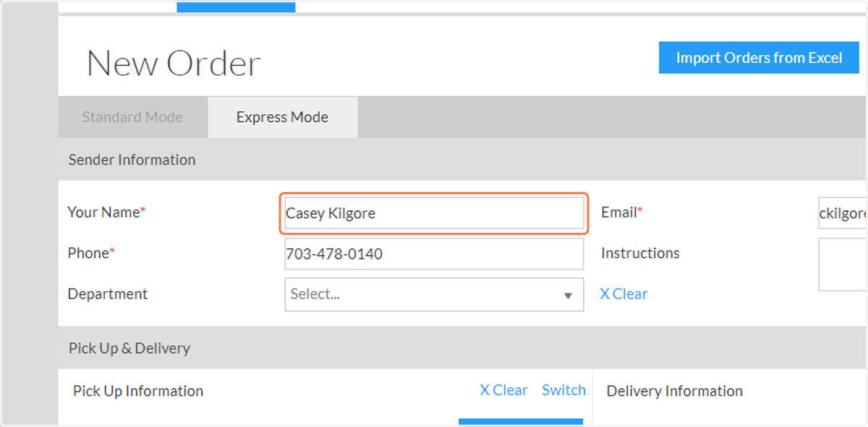Click the Phone label
Screen dimensions: 868x427
(x=91, y=253)
